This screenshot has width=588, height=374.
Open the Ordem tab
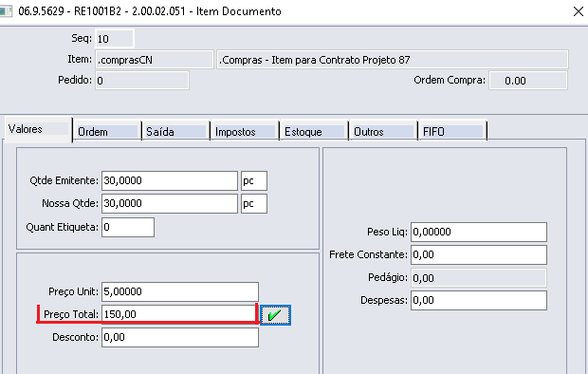click(x=107, y=131)
